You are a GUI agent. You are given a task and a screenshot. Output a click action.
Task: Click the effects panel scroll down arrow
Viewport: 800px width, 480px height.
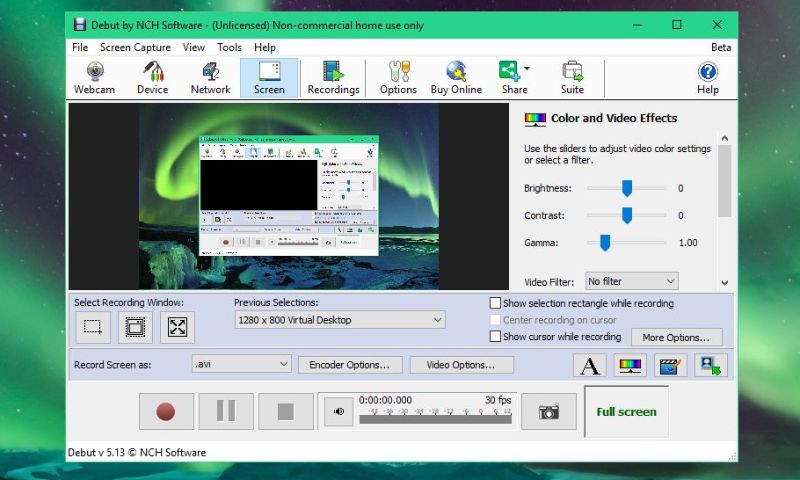(x=724, y=283)
